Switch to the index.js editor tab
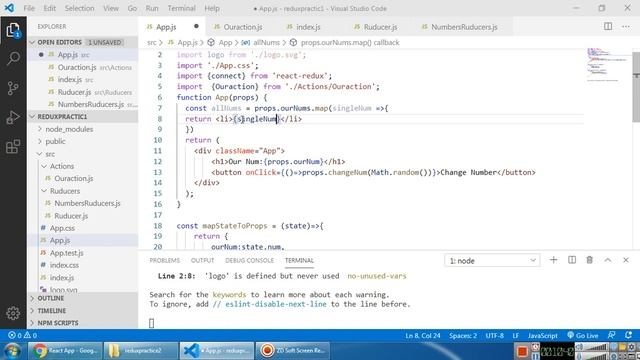The width and height of the screenshot is (640, 360). pyautogui.click(x=308, y=27)
